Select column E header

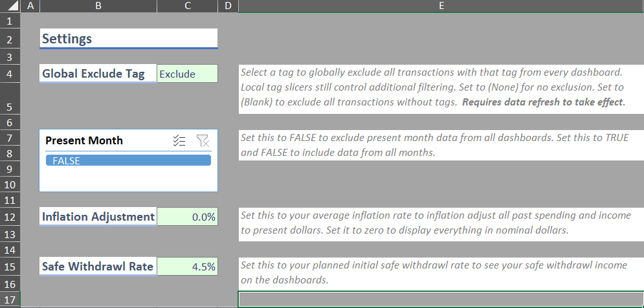(x=441, y=6)
